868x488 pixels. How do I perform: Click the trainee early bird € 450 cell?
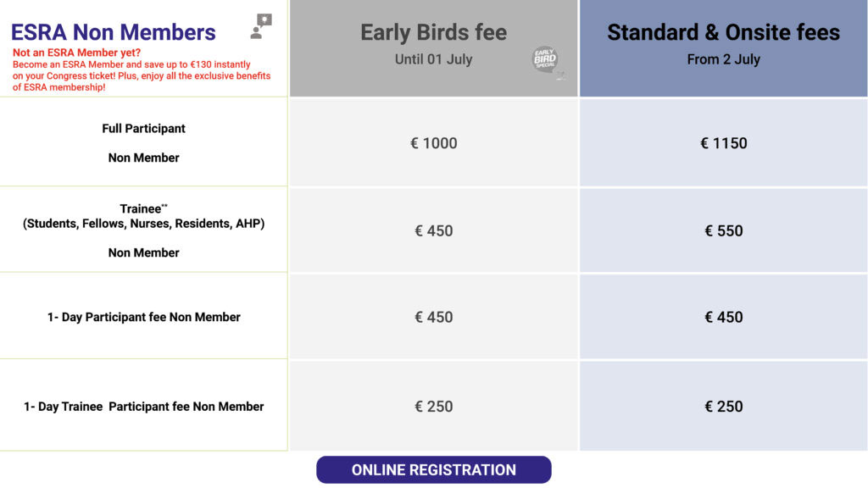[433, 230]
